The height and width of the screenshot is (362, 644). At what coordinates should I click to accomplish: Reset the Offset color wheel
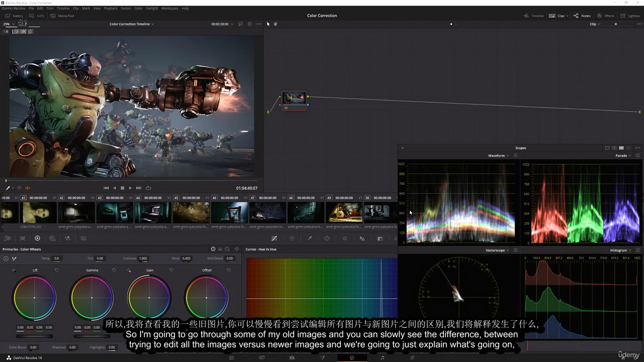pos(229,270)
